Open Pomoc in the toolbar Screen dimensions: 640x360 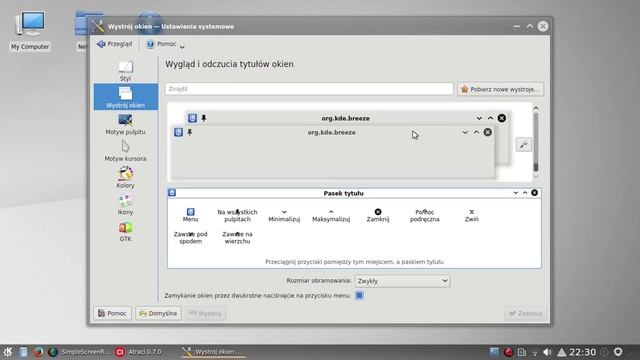tap(162, 44)
